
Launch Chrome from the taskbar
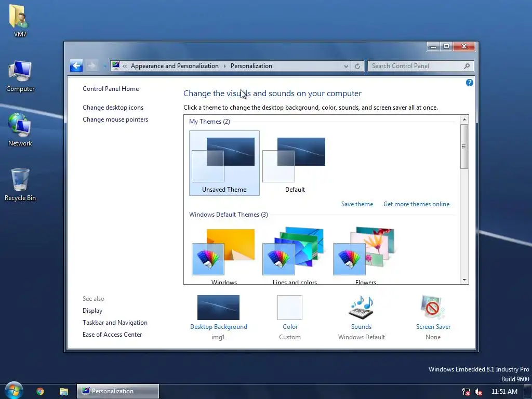[40, 391]
